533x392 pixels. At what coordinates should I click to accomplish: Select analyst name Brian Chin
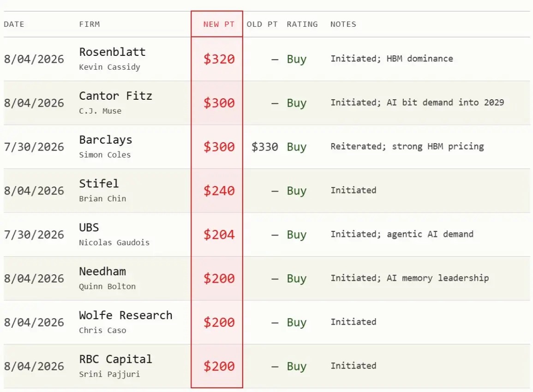point(102,199)
